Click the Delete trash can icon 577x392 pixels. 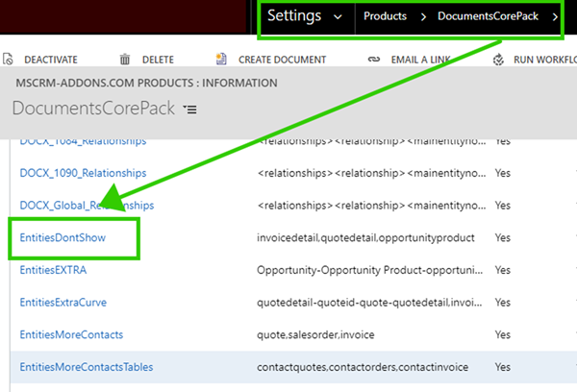[x=124, y=60]
